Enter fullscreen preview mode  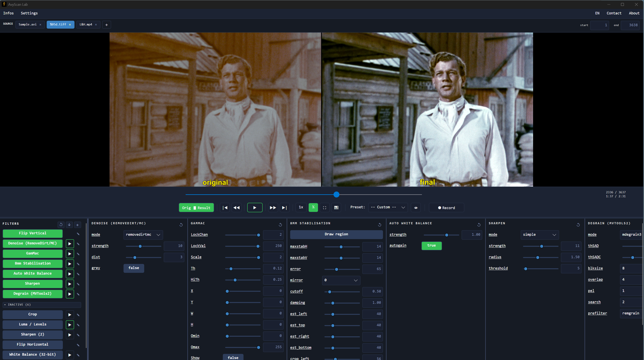click(324, 208)
